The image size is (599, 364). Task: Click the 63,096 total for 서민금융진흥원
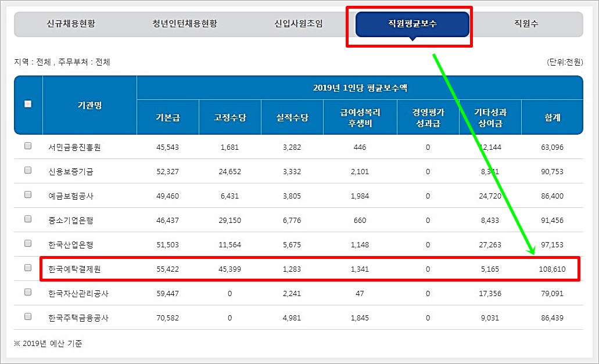point(552,147)
